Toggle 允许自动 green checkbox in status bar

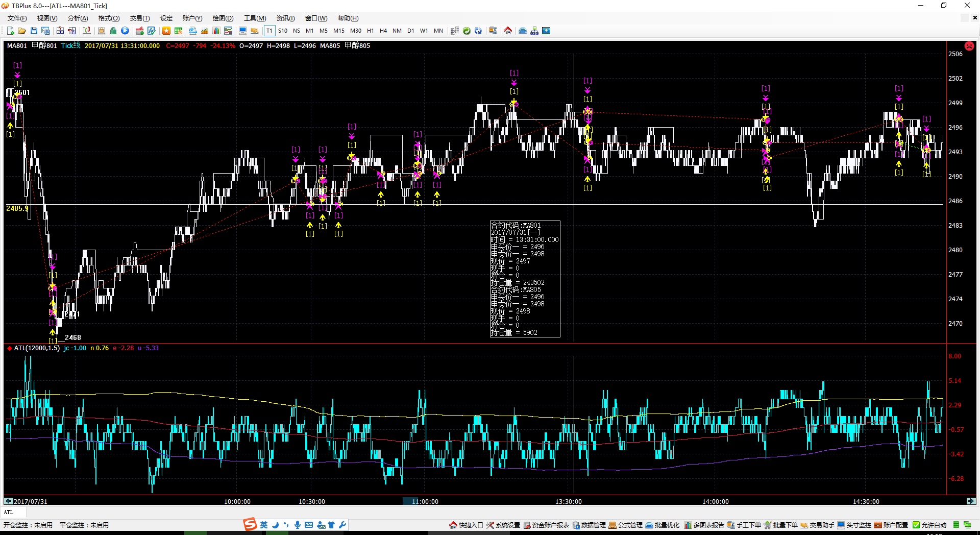coord(916,525)
